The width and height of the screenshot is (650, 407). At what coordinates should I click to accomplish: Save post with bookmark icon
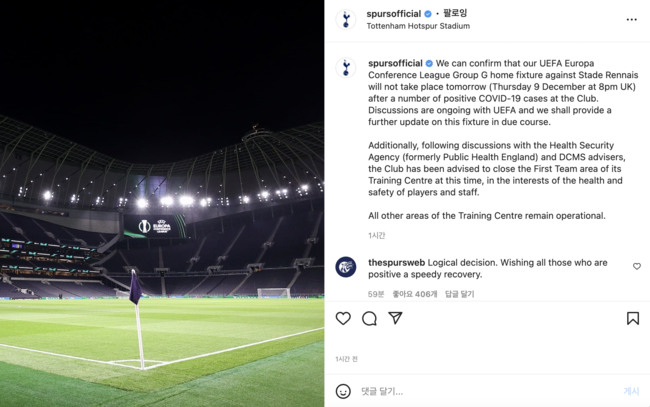(633, 318)
